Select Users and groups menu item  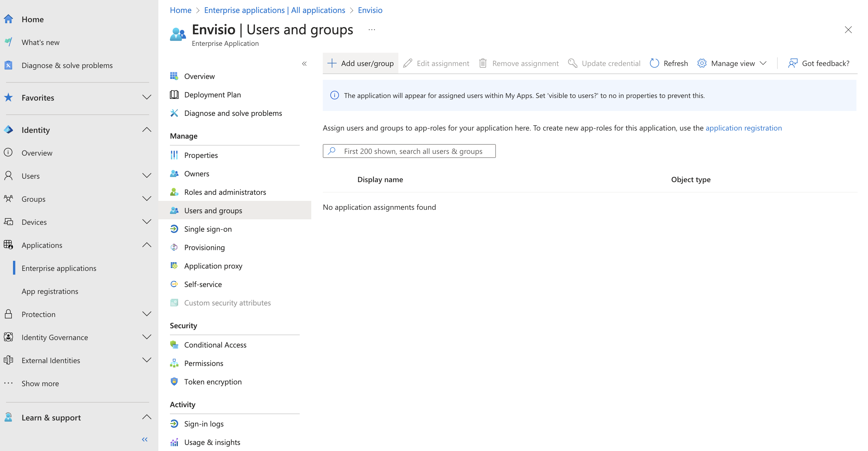(x=235, y=210)
